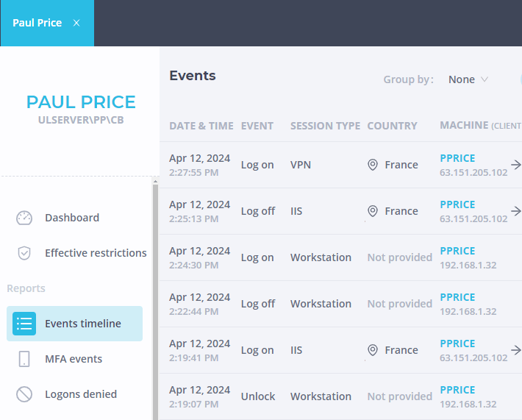
Task: Click the Session Type column header
Action: (x=325, y=126)
